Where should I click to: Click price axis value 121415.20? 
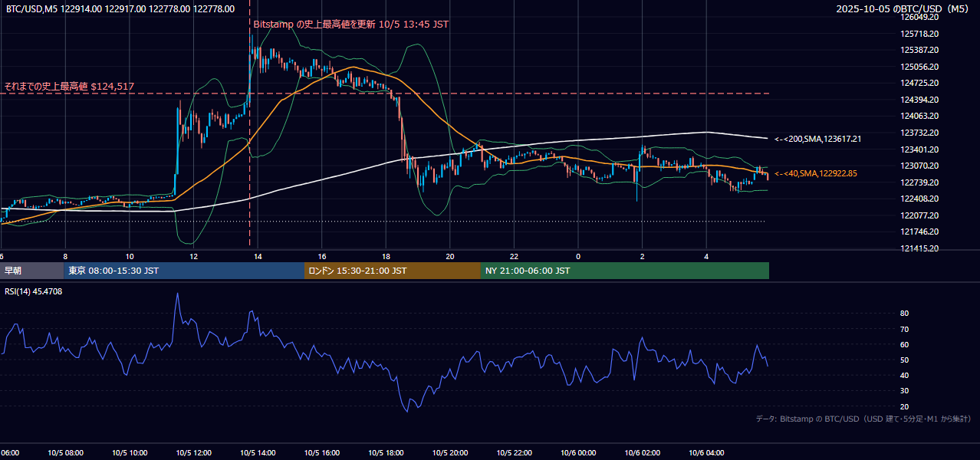921,248
